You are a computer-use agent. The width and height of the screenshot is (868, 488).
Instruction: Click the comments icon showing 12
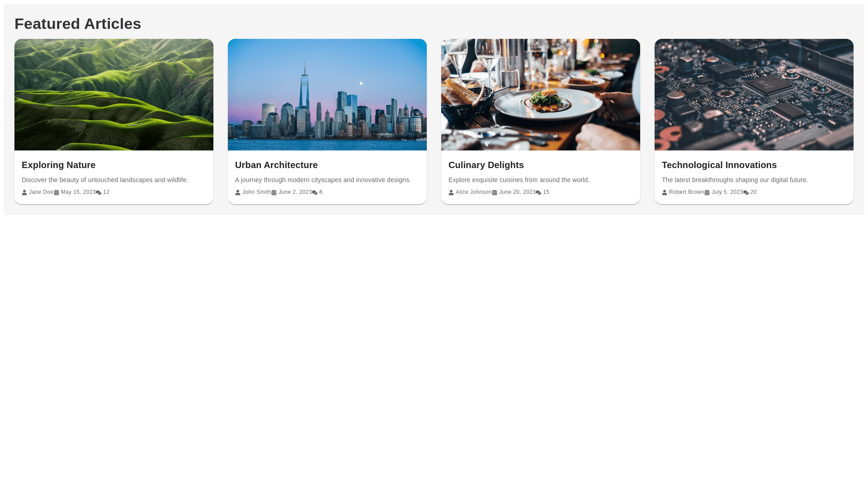[99, 192]
